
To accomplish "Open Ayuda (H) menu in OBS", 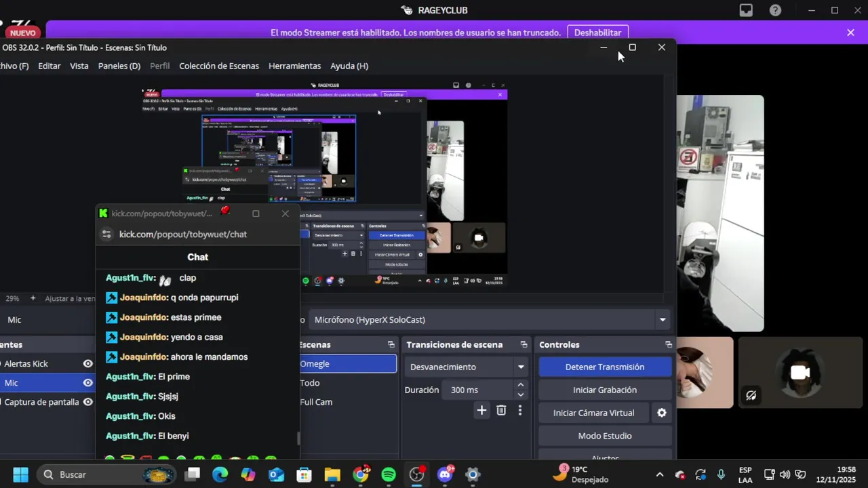I will coord(349,66).
